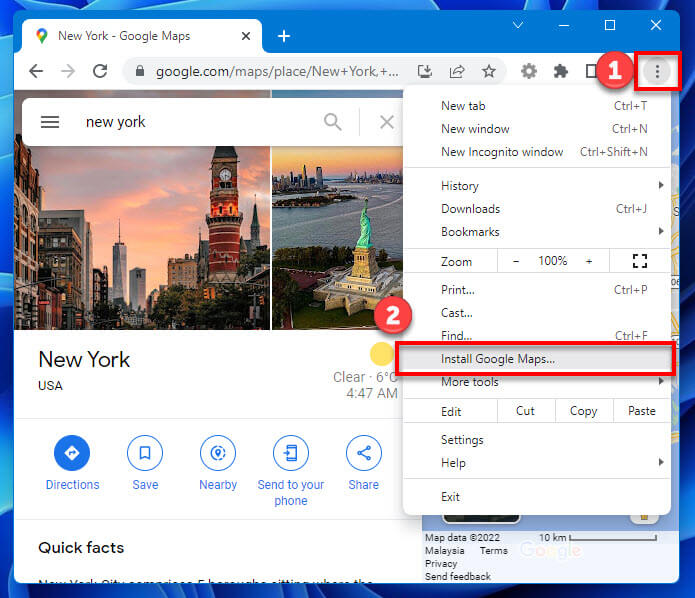The height and width of the screenshot is (598, 695).
Task: Click the Directions icon button
Action: pos(72,453)
